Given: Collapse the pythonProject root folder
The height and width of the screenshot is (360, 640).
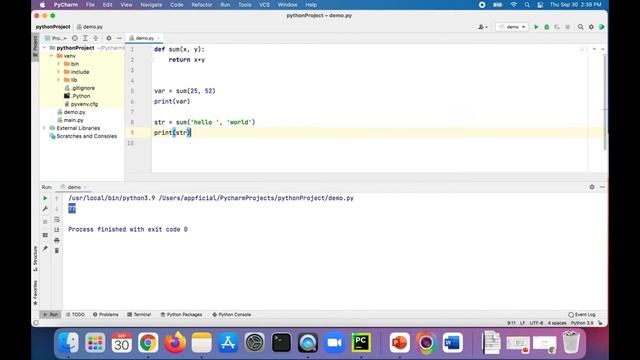Looking at the screenshot, I should tap(44, 48).
